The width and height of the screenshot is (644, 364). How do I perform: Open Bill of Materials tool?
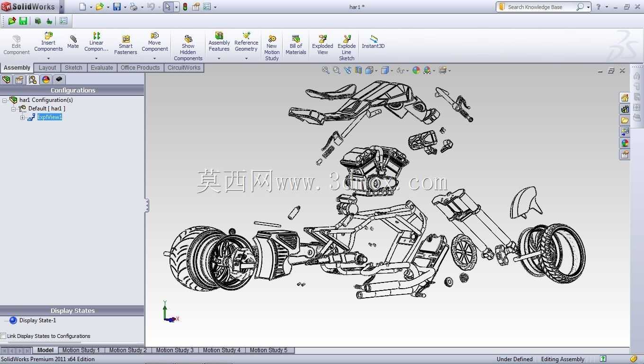point(295,45)
